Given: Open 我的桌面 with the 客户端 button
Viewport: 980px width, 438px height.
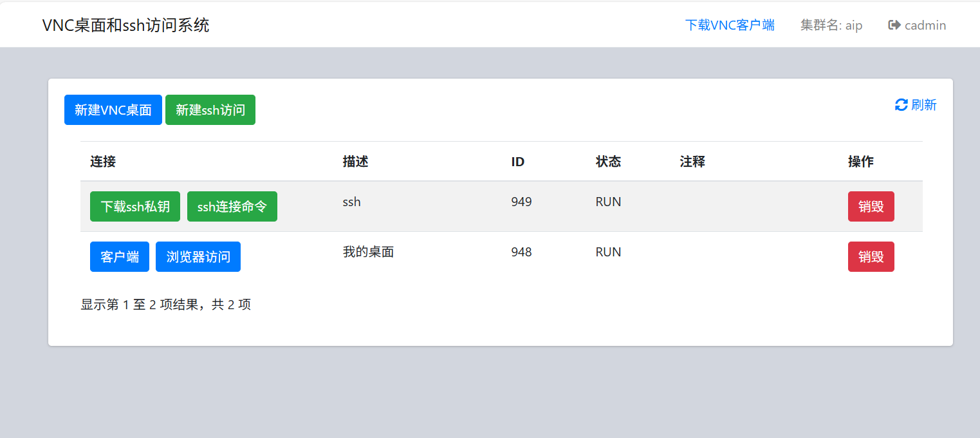Looking at the screenshot, I should click(120, 257).
